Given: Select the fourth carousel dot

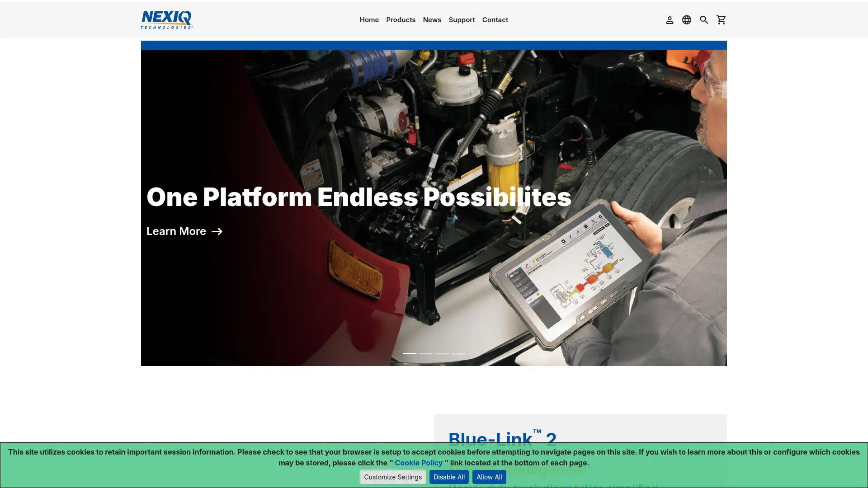Looking at the screenshot, I should [x=458, y=353].
